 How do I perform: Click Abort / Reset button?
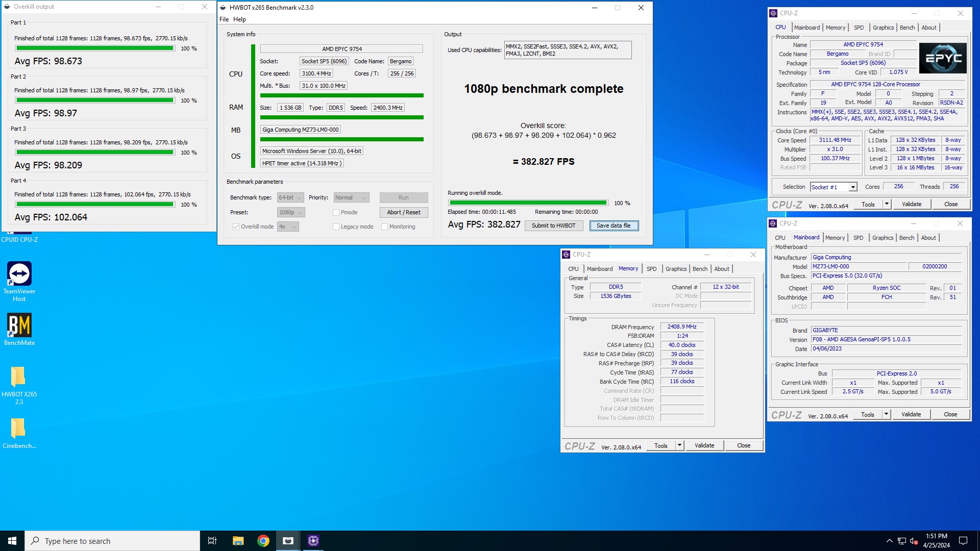point(404,212)
